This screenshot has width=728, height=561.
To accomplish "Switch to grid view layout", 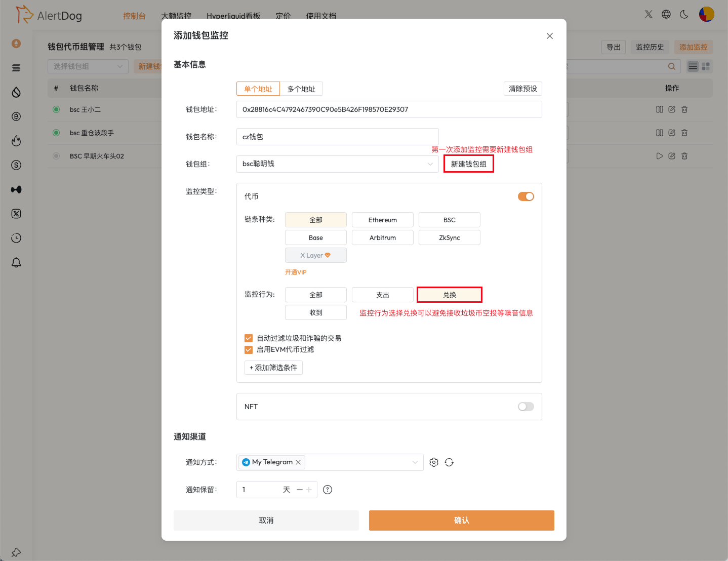I will coord(706,66).
